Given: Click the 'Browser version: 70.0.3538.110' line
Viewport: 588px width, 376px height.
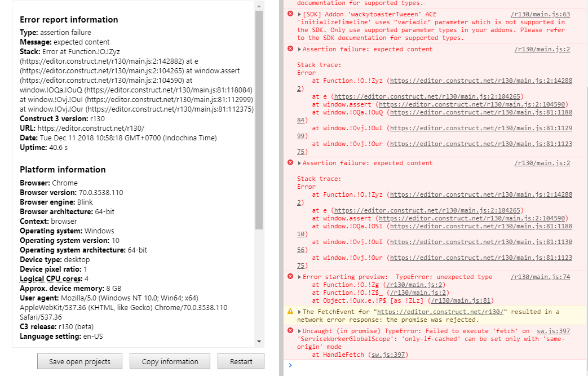Looking at the screenshot, I should tap(72, 193).
